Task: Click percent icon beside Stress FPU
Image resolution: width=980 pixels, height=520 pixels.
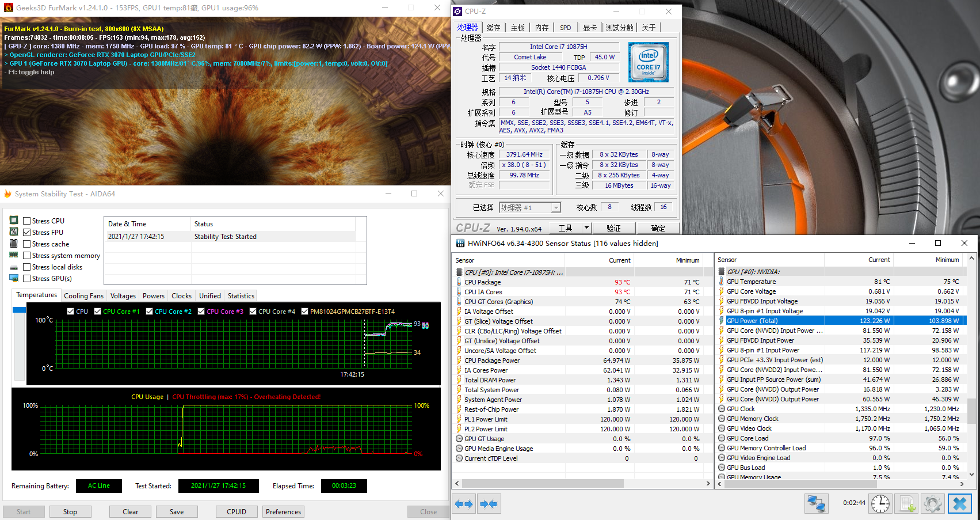Action: coord(14,231)
